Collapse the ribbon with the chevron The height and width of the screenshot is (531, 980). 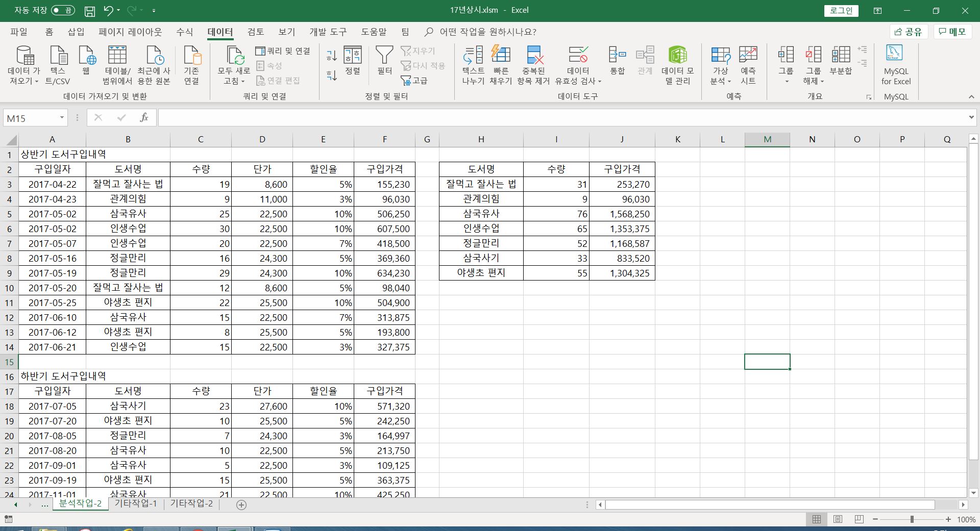point(971,96)
